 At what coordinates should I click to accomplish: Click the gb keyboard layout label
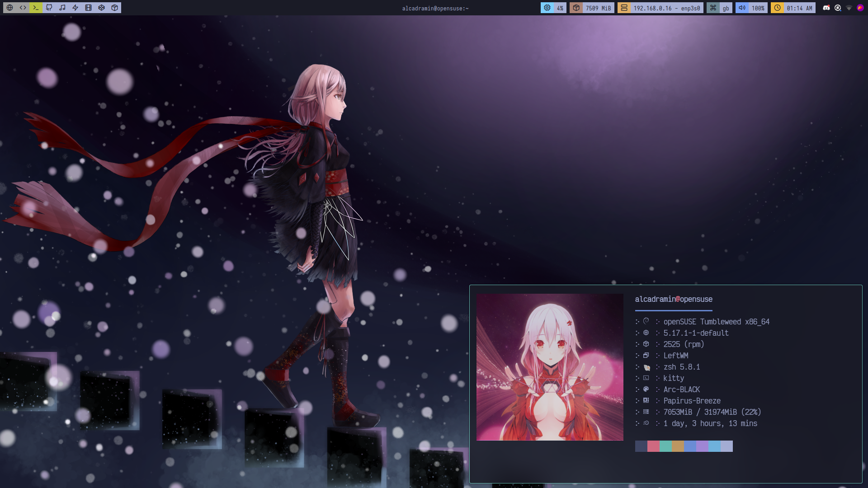coord(726,8)
